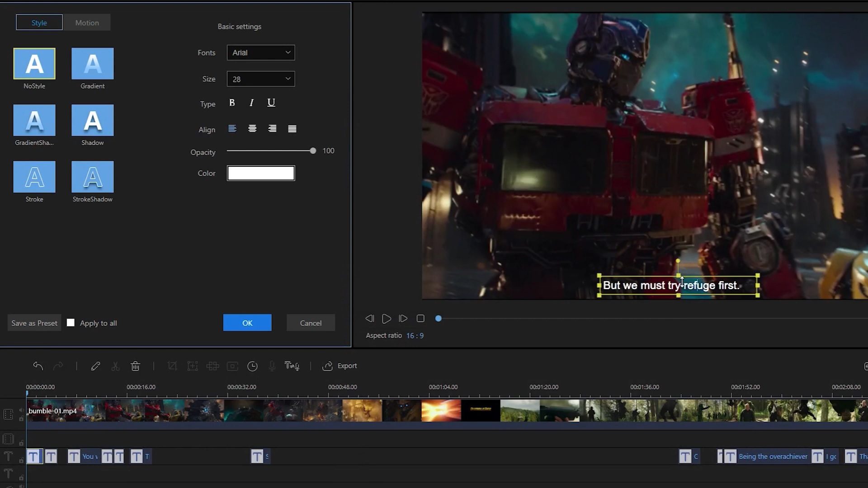Click the Split scissors tool
This screenshot has height=488, width=868.
point(115,366)
